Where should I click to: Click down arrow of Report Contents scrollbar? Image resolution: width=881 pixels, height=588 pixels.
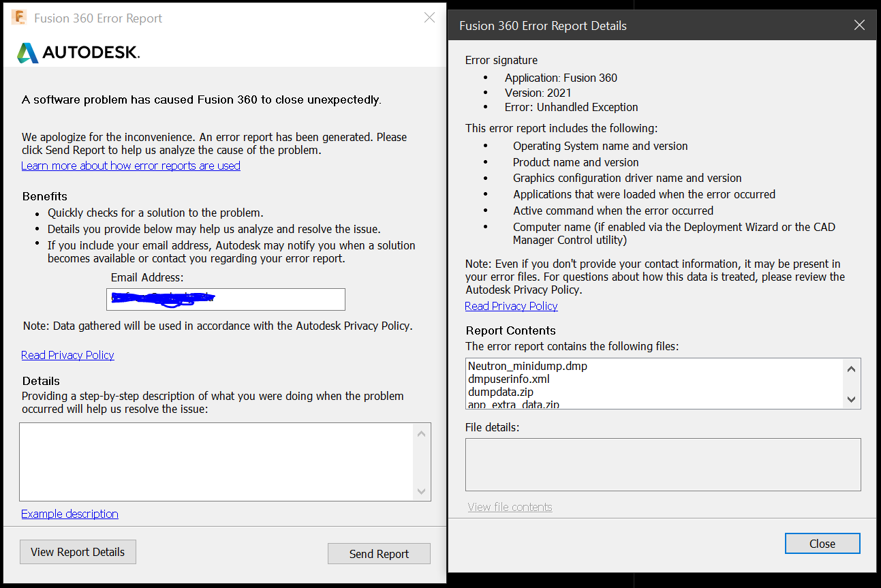tap(851, 399)
